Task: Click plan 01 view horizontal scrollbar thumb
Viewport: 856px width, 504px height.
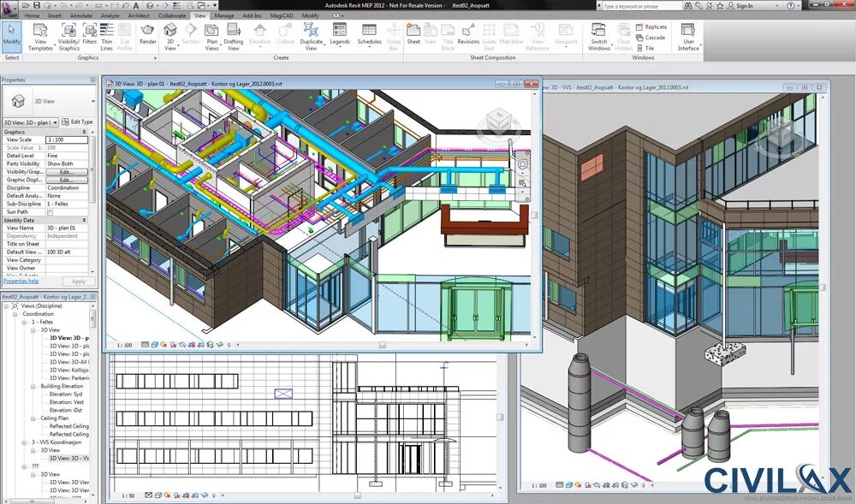Action: pyautogui.click(x=383, y=346)
